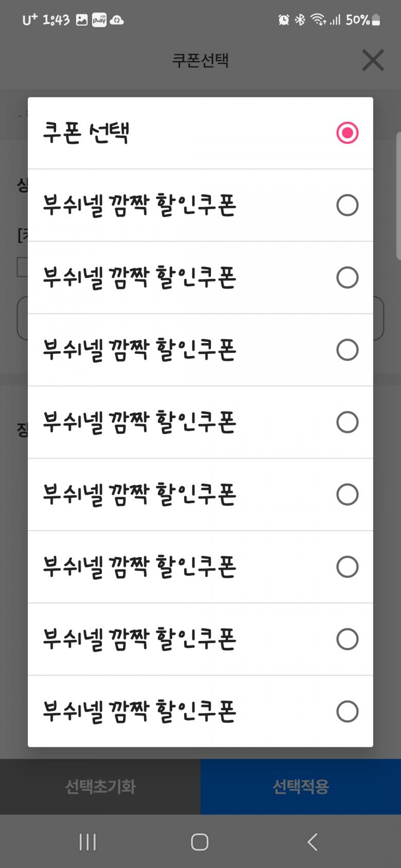Tap the last 부쉬넬 깜짝 할인쿠폰 radio
This screenshot has height=868, width=401.
(347, 712)
